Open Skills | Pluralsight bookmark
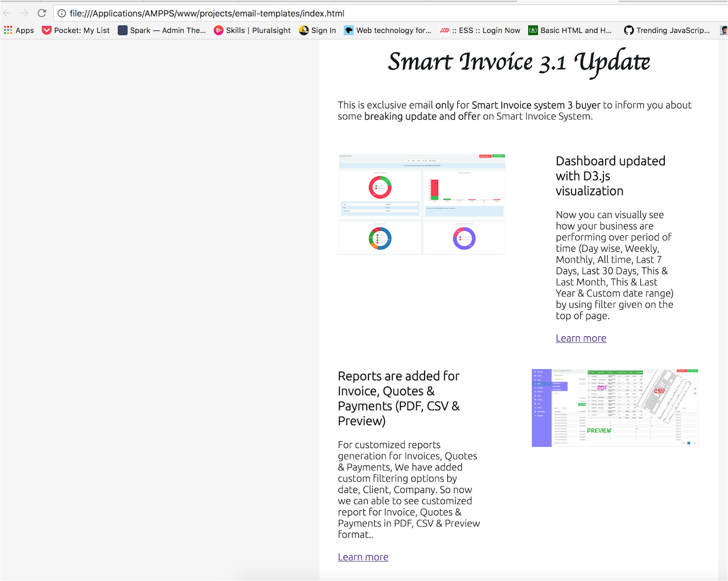The image size is (728, 581). click(253, 31)
